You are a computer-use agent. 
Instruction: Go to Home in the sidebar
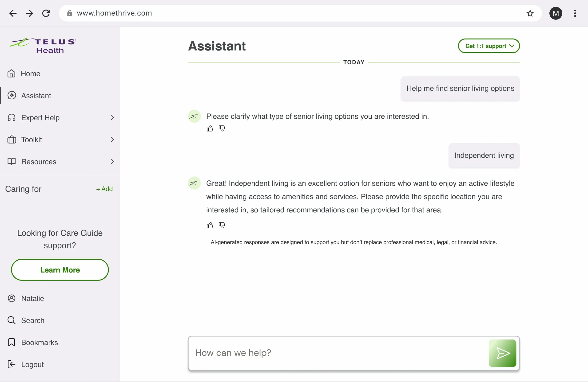coord(30,74)
